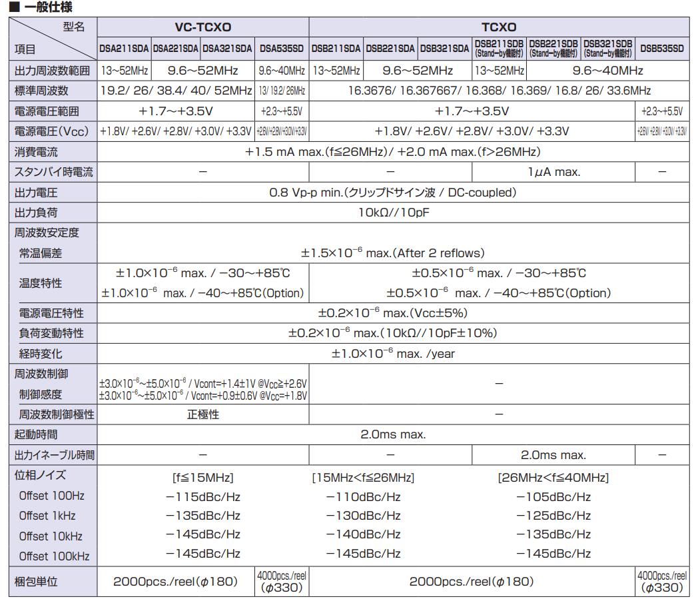
Task: Click the DSB211SDA model header cell
Action: pos(336,49)
